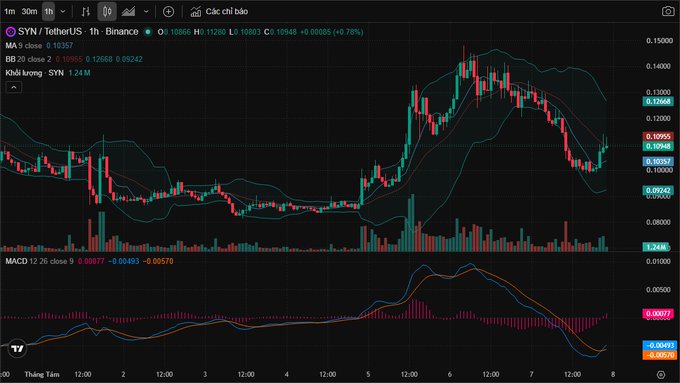Viewport: 680px width, 383px height.
Task: Click the add symbol plus icon
Action: point(168,12)
